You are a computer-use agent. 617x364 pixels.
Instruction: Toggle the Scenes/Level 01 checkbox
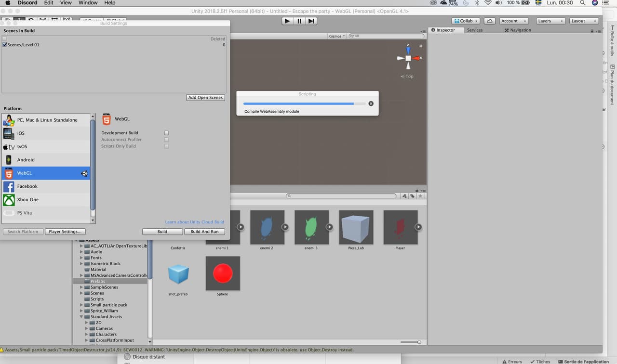pos(5,45)
